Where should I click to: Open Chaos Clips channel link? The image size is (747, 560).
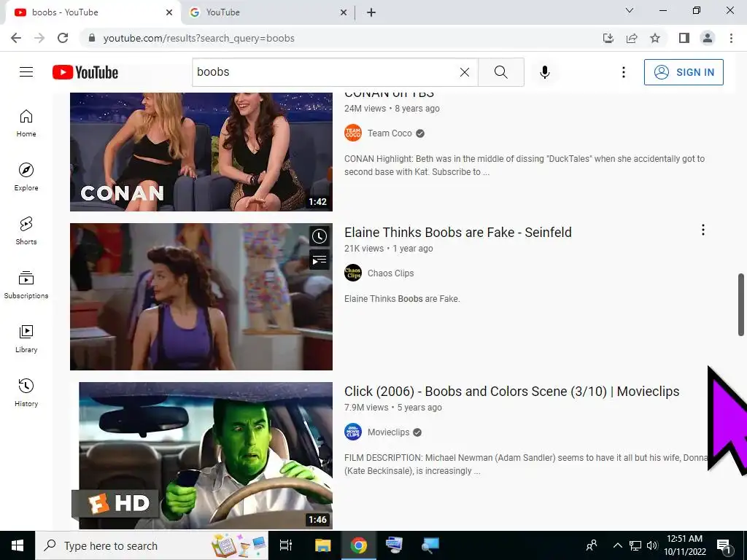(391, 273)
